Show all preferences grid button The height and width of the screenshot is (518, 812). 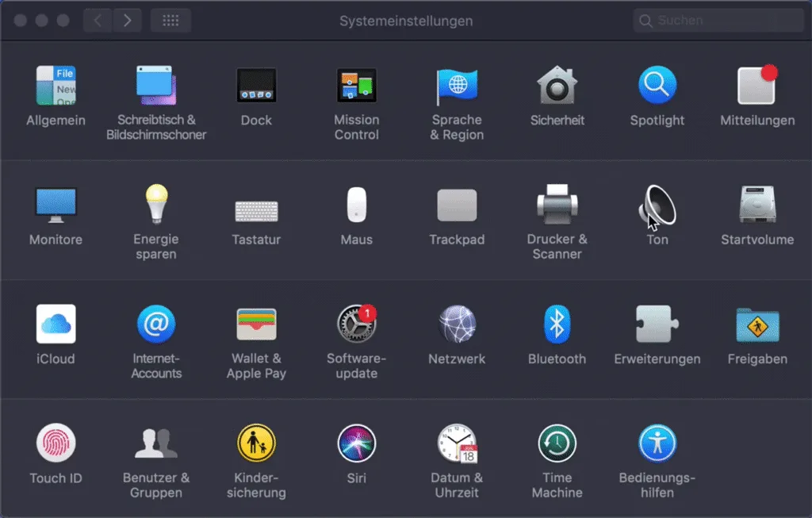pos(171,21)
